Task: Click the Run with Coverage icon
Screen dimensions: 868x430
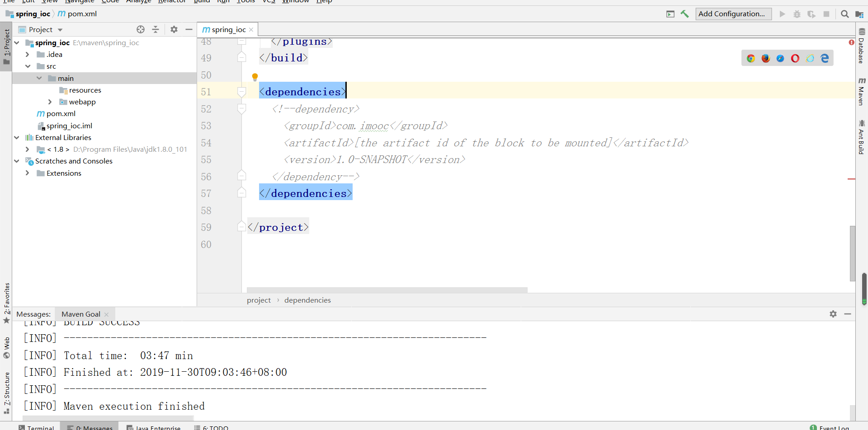Action: click(811, 14)
